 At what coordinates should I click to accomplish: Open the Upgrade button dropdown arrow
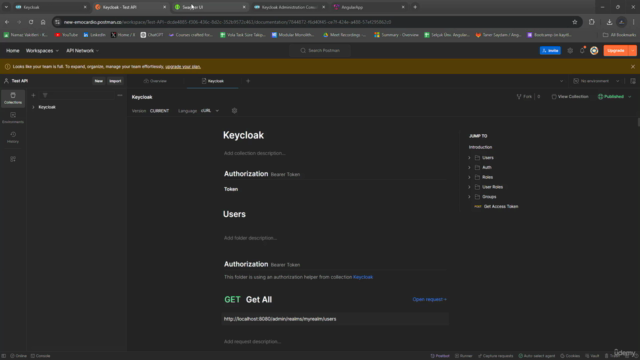(x=632, y=51)
